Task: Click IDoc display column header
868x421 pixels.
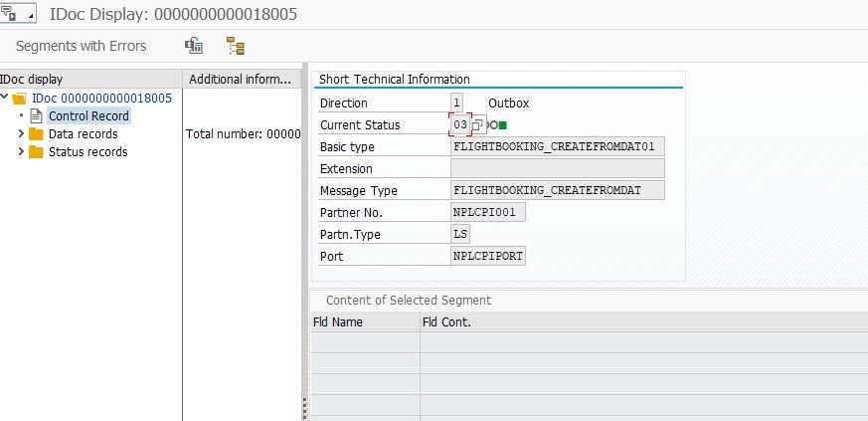Action: pos(90,80)
